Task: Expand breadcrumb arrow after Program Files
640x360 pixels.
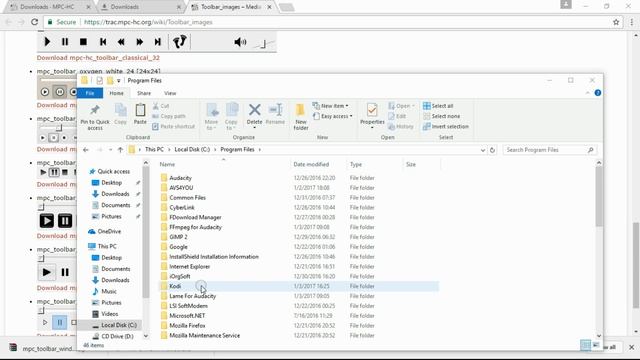Action: [260, 150]
